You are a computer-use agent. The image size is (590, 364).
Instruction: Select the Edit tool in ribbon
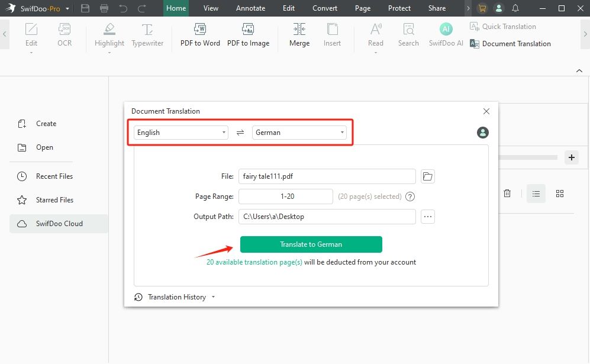[31, 35]
